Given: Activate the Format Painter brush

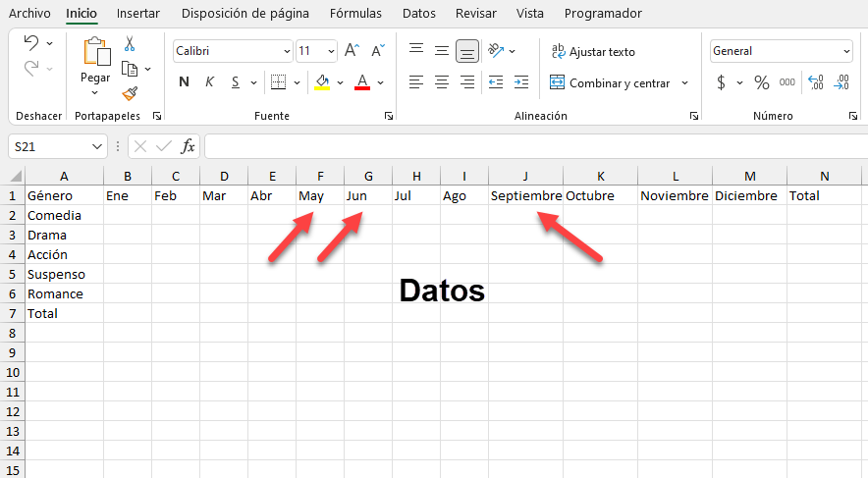Looking at the screenshot, I should (x=130, y=93).
